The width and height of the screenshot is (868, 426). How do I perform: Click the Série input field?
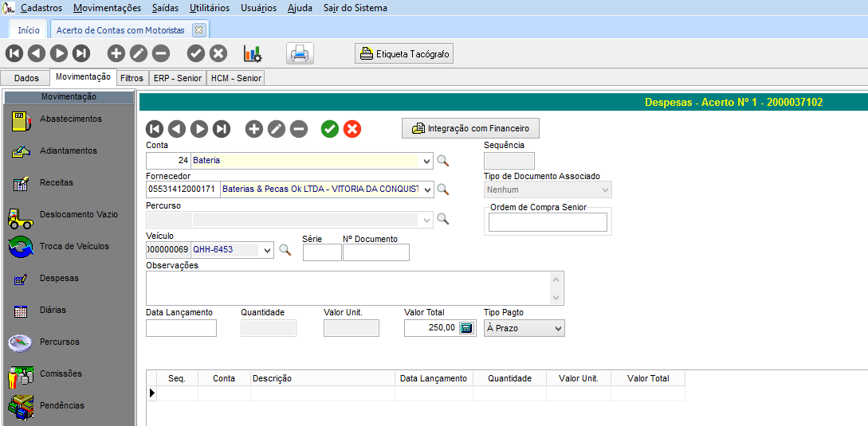(x=322, y=252)
